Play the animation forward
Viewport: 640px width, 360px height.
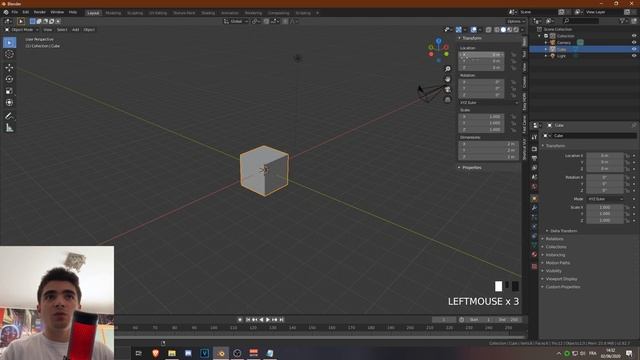point(268,320)
